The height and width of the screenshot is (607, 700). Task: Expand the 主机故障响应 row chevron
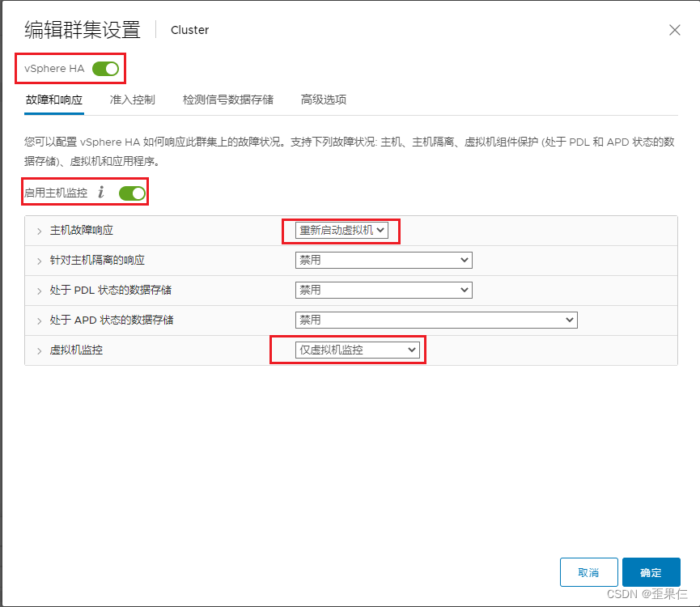point(40,231)
